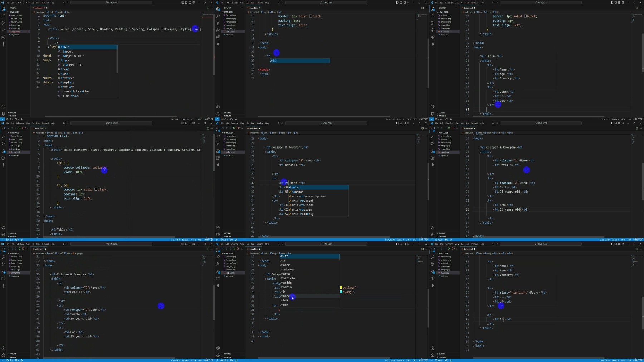
Task: Pick "thead" in the CSS autocomplete list
Action: [x=65, y=69]
